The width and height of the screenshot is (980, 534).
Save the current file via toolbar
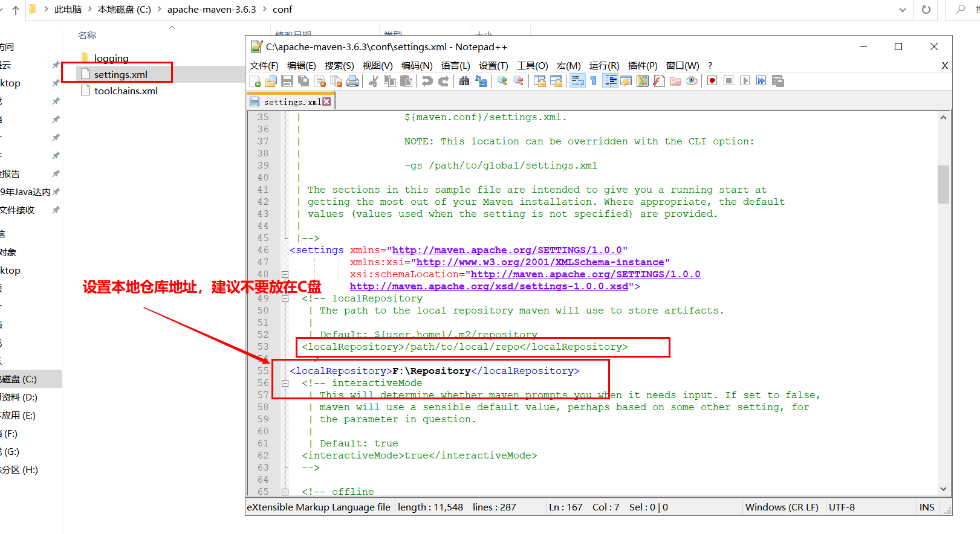(x=287, y=81)
